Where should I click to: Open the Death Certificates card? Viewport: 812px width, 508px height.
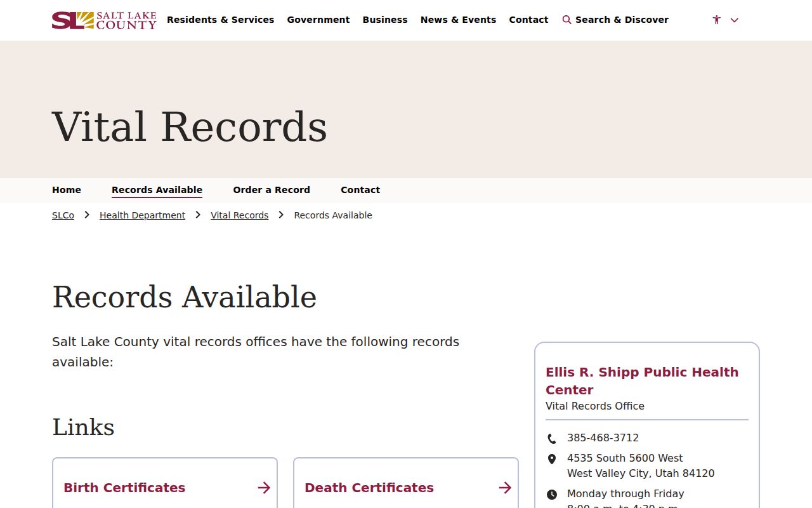click(x=406, y=483)
